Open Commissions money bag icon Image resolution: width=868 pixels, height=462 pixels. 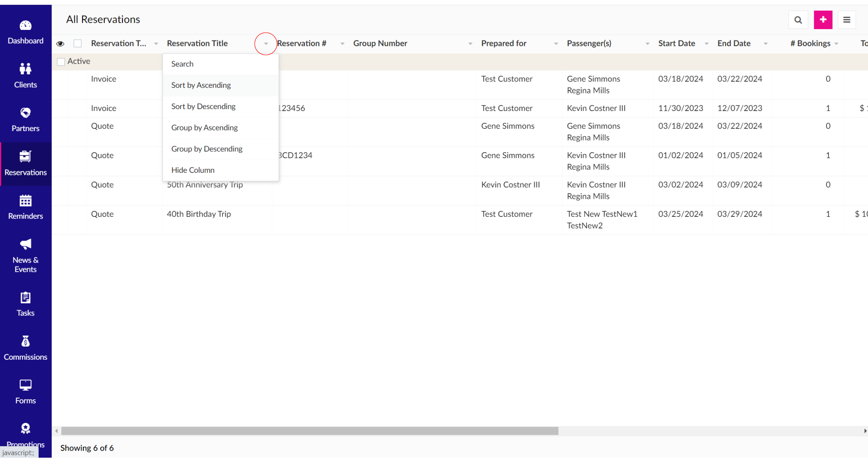point(26,342)
